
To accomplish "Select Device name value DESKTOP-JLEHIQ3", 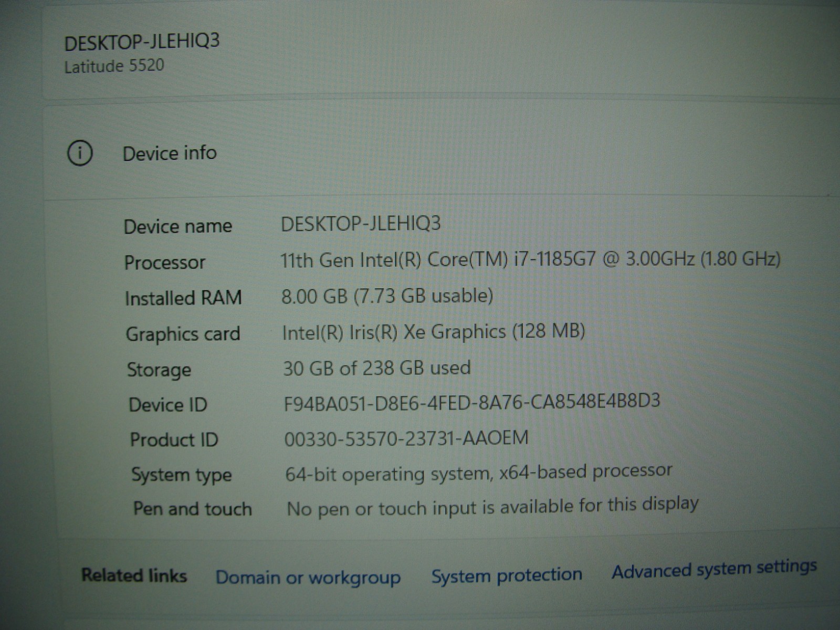I will 361,224.
